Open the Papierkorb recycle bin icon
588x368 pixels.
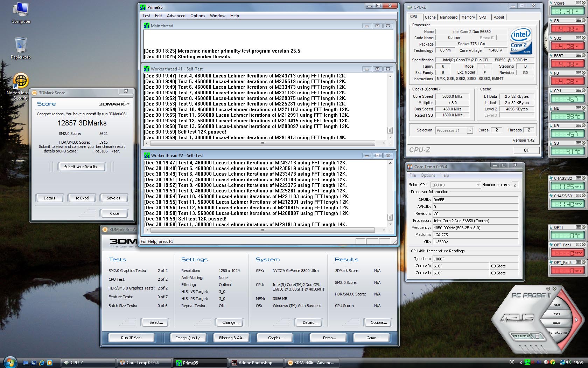click(x=21, y=48)
